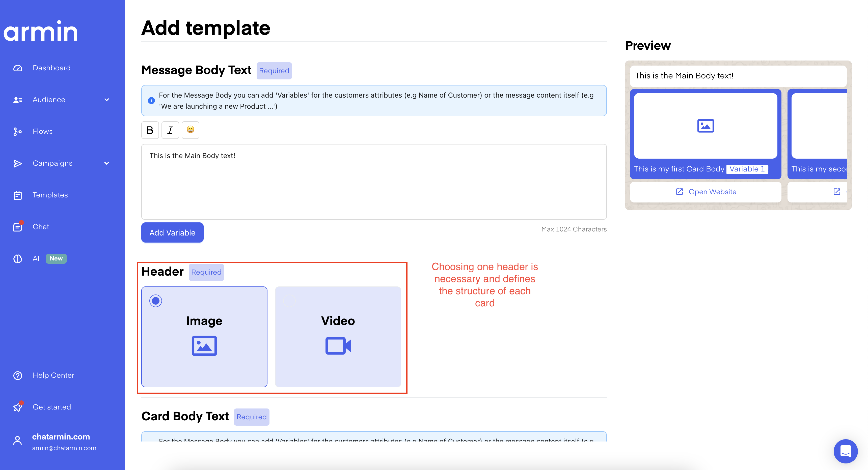Click the Bold formatting button

pyautogui.click(x=150, y=130)
